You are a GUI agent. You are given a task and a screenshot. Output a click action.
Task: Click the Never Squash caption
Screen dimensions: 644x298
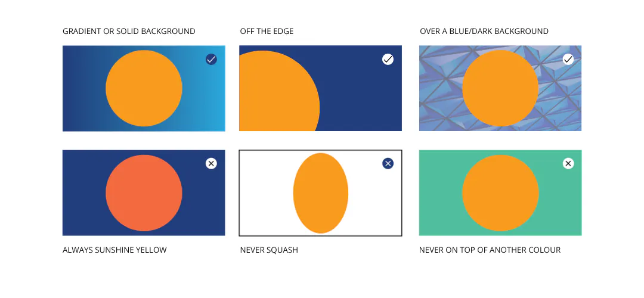point(269,250)
